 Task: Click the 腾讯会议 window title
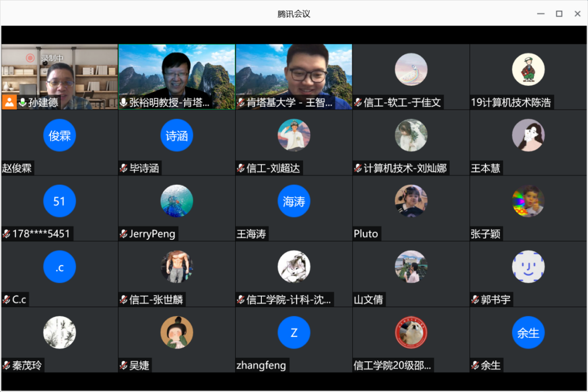[293, 14]
